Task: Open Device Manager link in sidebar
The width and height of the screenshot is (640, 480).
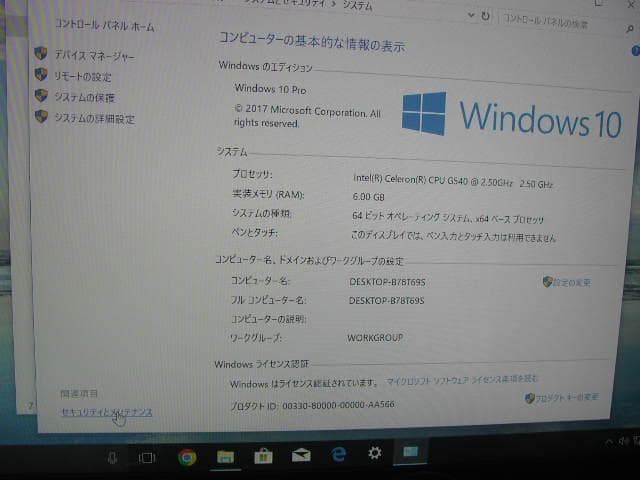Action: (94, 56)
